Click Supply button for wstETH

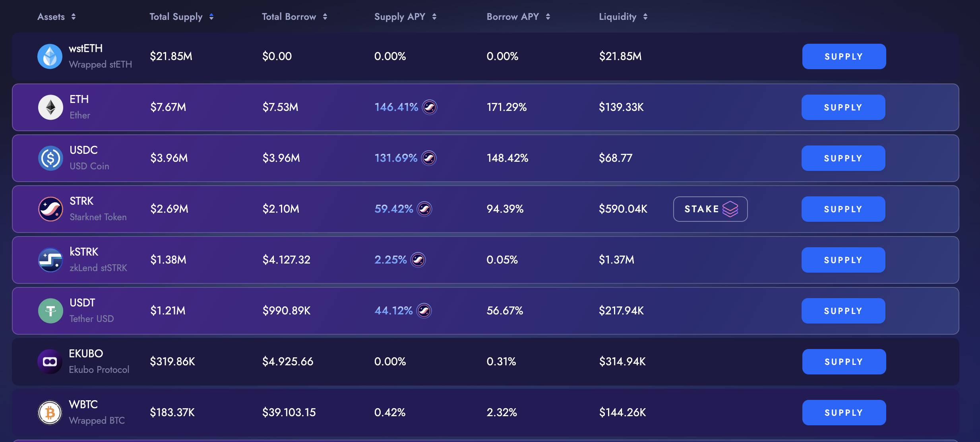click(x=844, y=56)
